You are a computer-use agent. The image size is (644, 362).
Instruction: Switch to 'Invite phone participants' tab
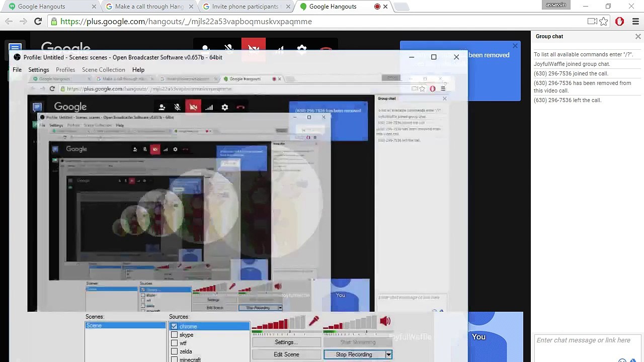[246, 7]
